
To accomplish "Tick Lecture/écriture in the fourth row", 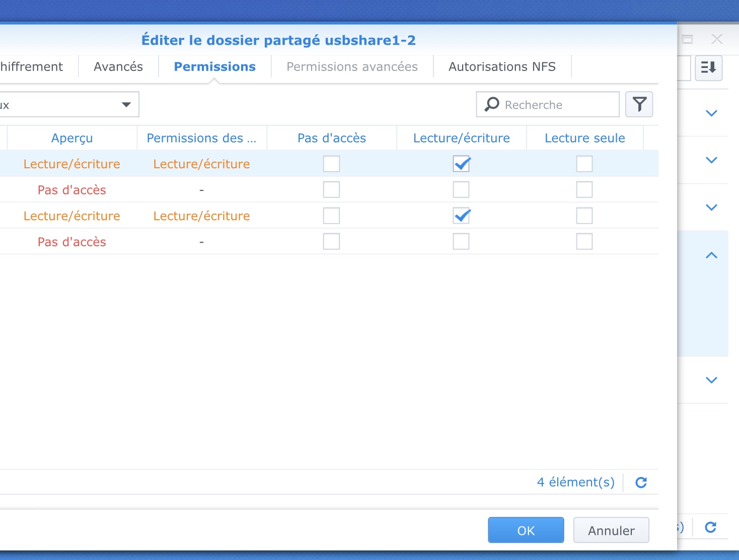I will (461, 242).
